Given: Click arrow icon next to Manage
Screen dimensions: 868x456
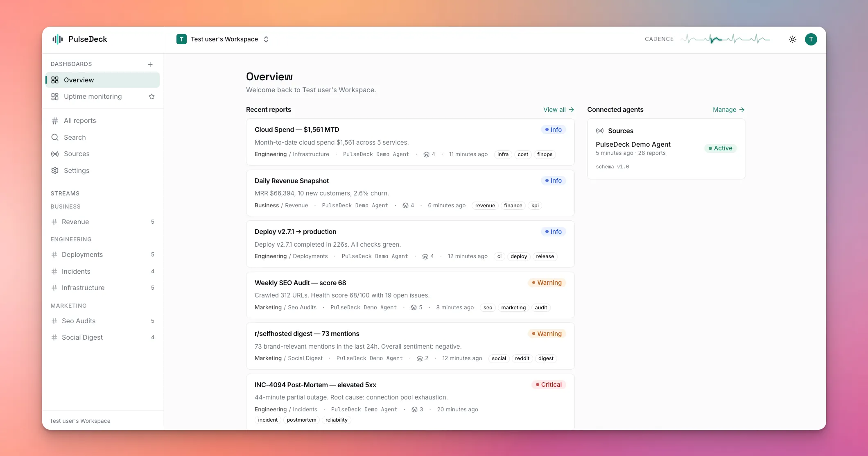Looking at the screenshot, I should pyautogui.click(x=742, y=110).
